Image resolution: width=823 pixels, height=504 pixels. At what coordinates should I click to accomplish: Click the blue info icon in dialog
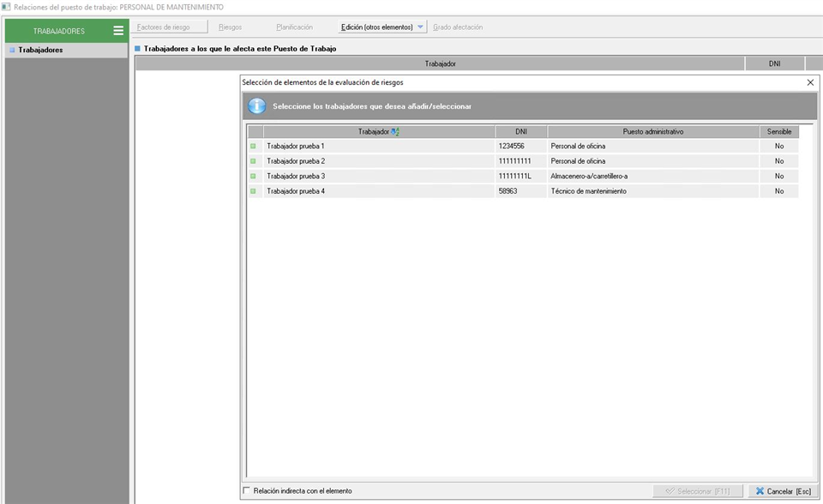256,106
